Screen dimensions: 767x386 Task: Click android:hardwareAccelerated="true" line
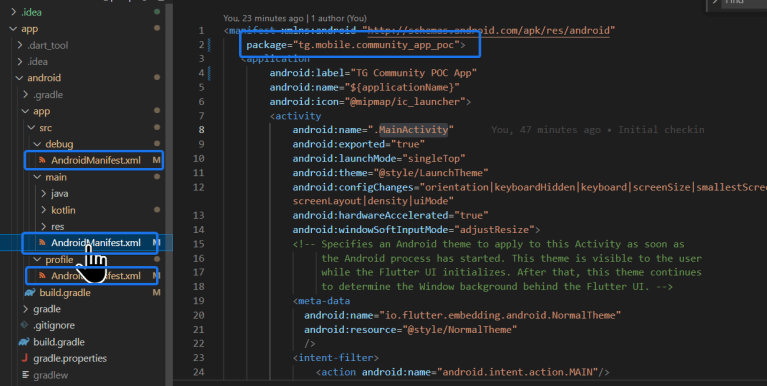pyautogui.click(x=390, y=215)
